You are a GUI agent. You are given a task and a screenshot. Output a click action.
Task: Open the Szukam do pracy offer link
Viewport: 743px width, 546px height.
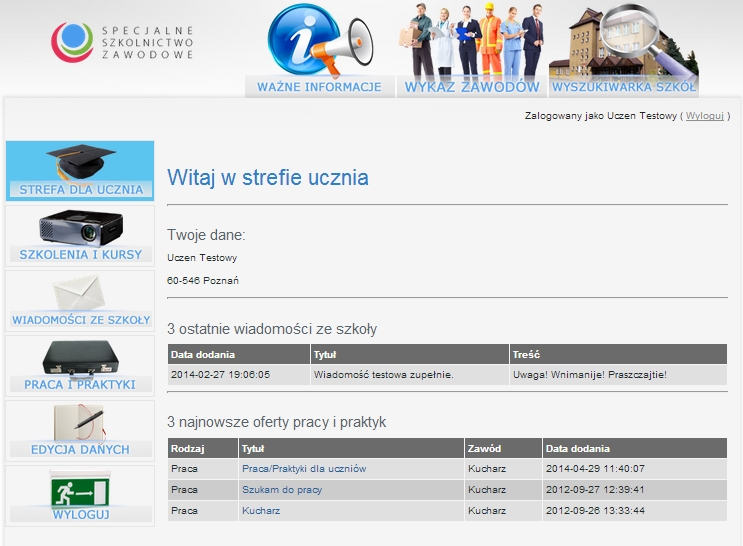pos(282,490)
